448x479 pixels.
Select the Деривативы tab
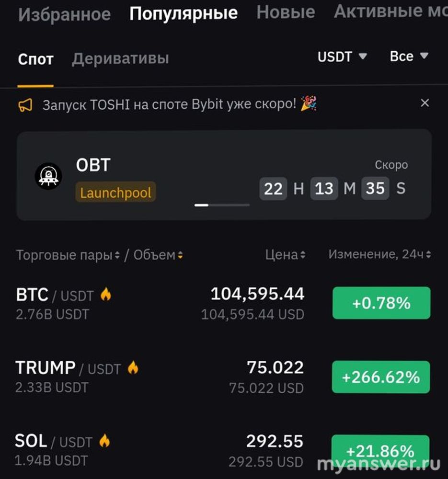point(120,59)
